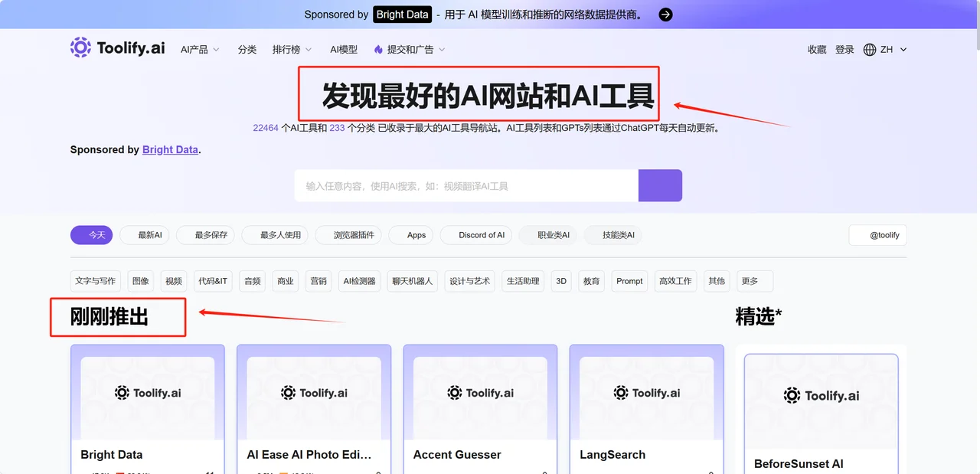Open the 分类 menu item
This screenshot has width=980, height=474.
click(x=247, y=50)
